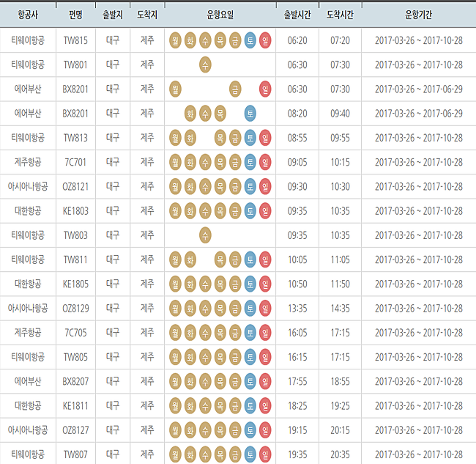
Task: Select flight number BX8207
Action: [75, 381]
